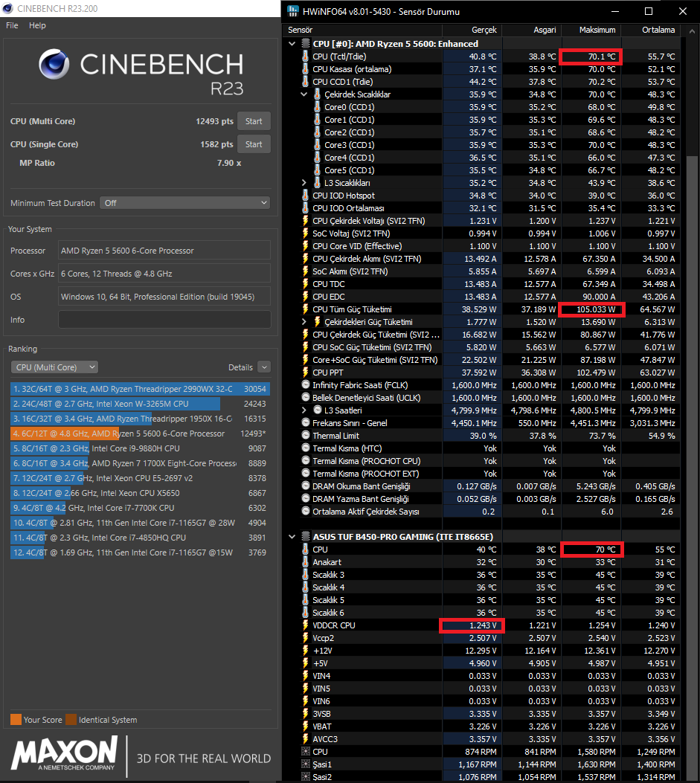This screenshot has height=783, width=700.
Task: Open the File menu in Cinebench
Action: [x=12, y=25]
